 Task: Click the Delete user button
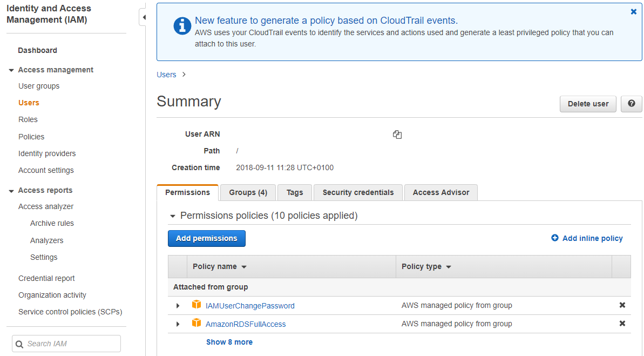pyautogui.click(x=588, y=104)
